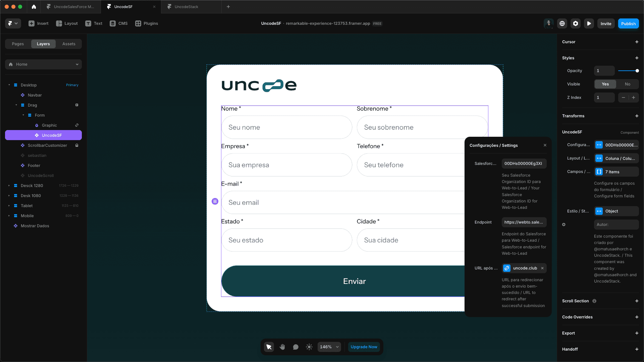644x362 pixels.
Task: Select the UncodeScroll layer
Action: click(x=43, y=176)
